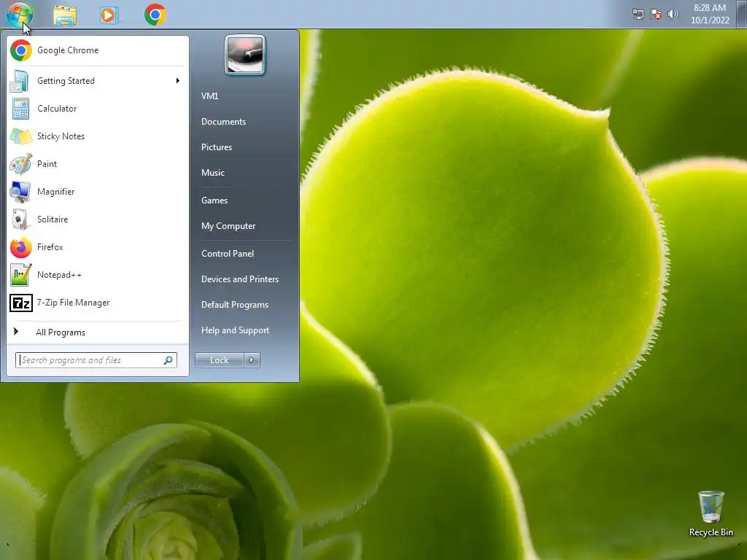Click the user account picture
Screen dimensions: 747x560
(x=245, y=55)
